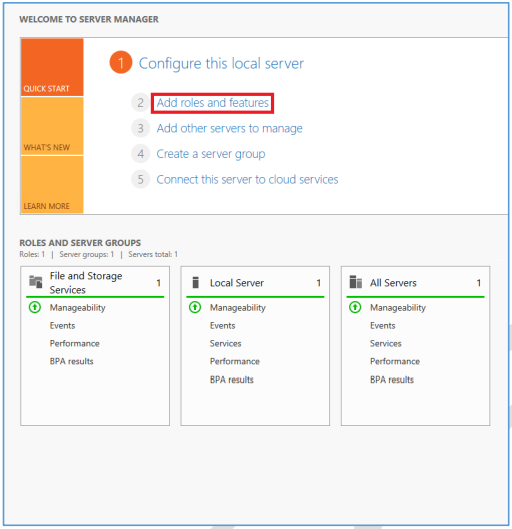The width and height of the screenshot is (512, 529).
Task: Click the step 2 number circle
Action: [140, 103]
